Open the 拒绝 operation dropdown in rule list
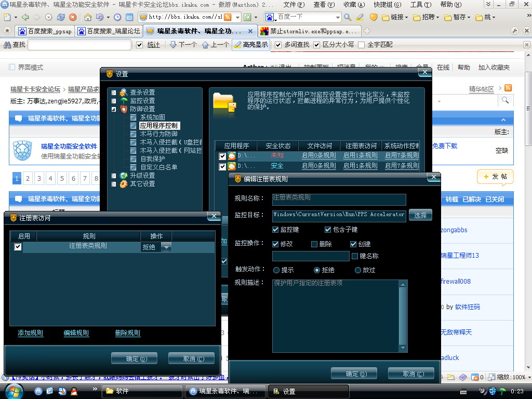532x399 pixels. coord(166,248)
